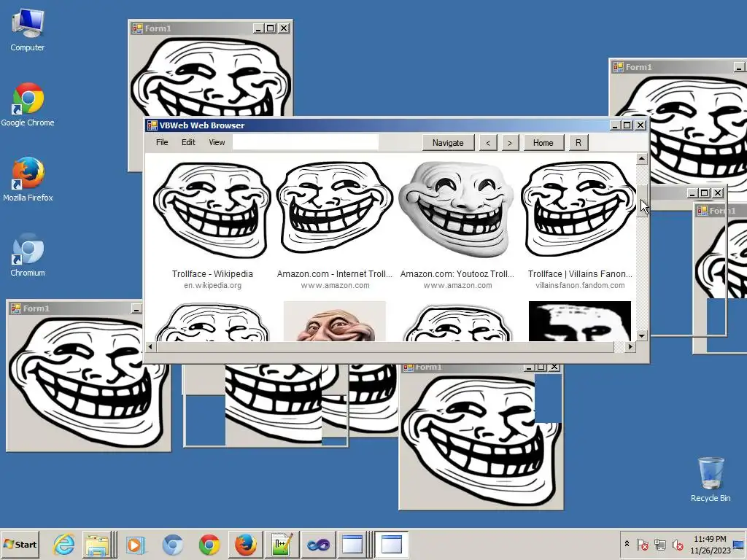Image resolution: width=747 pixels, height=560 pixels.
Task: Click the 'Amazon.com - Internet Troll...' title
Action: [x=335, y=274]
